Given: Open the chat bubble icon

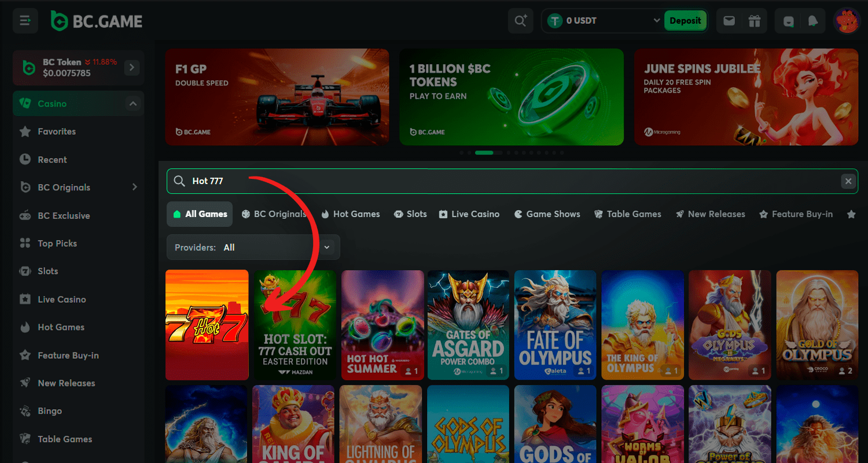Looking at the screenshot, I should 788,21.
